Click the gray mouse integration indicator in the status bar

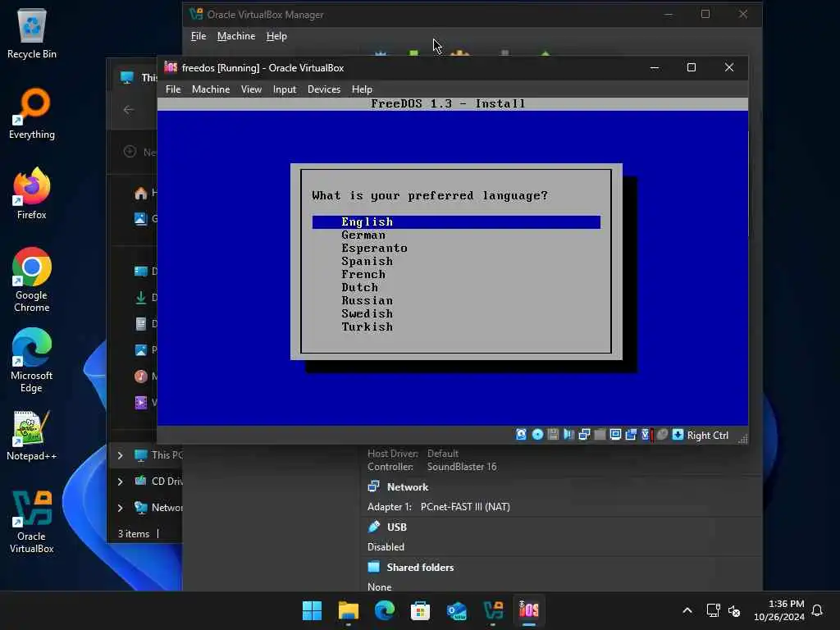coord(662,435)
